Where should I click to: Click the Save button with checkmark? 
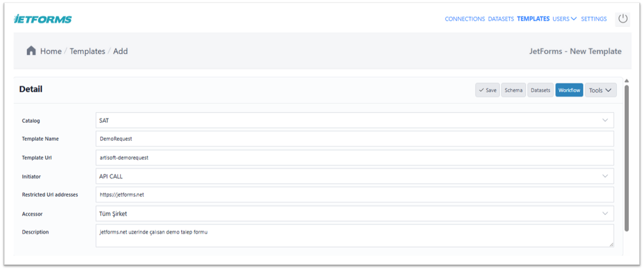tap(487, 90)
